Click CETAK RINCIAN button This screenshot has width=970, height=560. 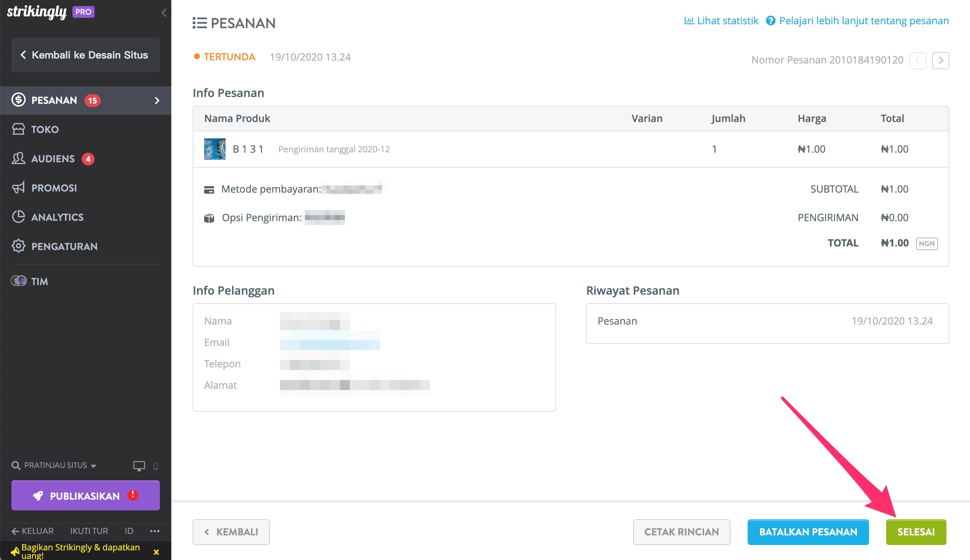coord(681,532)
